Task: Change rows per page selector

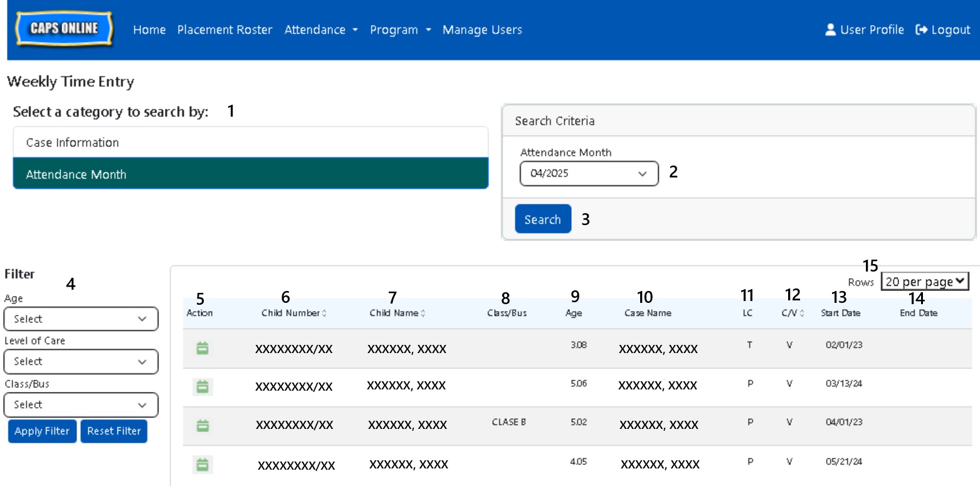Action: coord(925,282)
